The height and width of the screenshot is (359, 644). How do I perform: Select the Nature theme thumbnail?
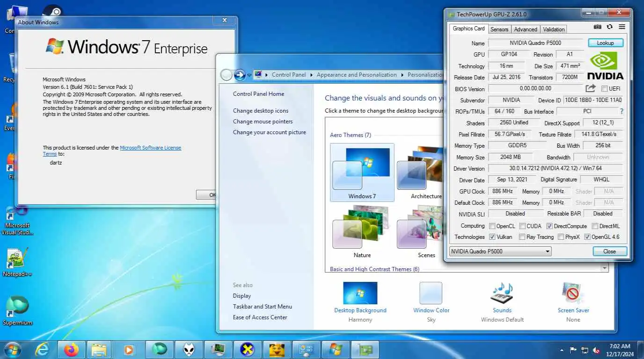(x=362, y=231)
